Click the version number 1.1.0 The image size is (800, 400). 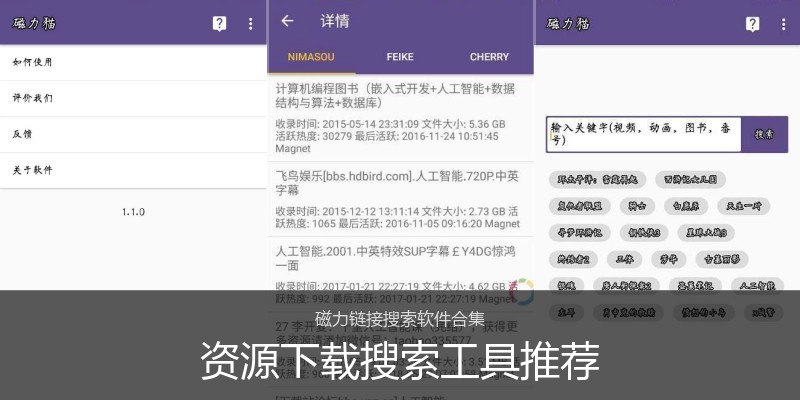[x=133, y=212]
